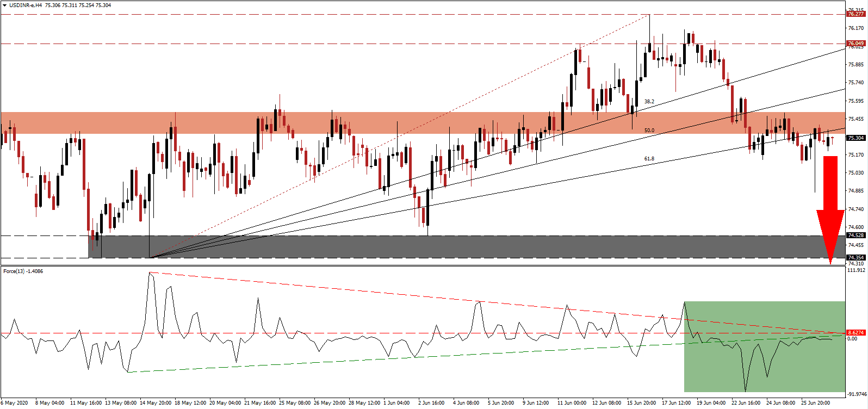Image resolution: width=868 pixels, height=409 pixels.
Task: Click the 50.0 Fibonacci fan label
Action: [649, 131]
